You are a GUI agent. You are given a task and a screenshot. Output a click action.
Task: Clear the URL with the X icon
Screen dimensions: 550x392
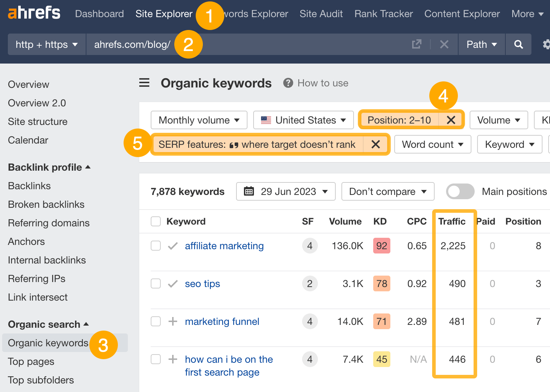pyautogui.click(x=444, y=44)
